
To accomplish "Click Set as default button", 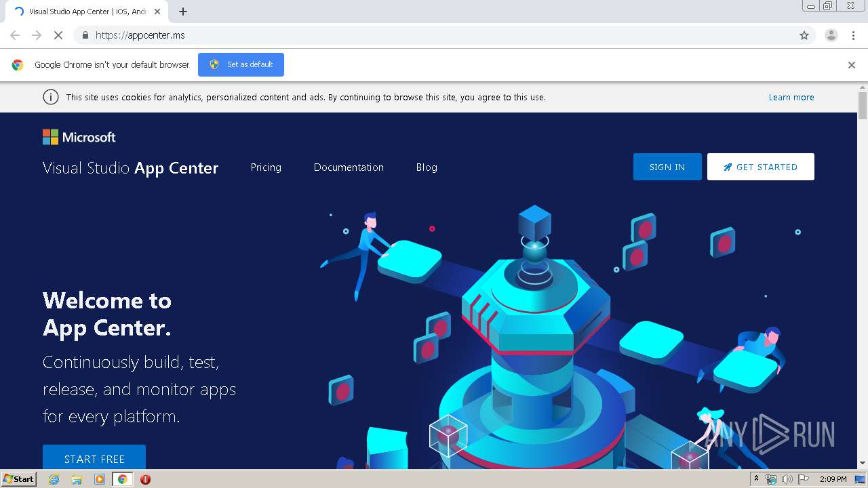I will [241, 64].
